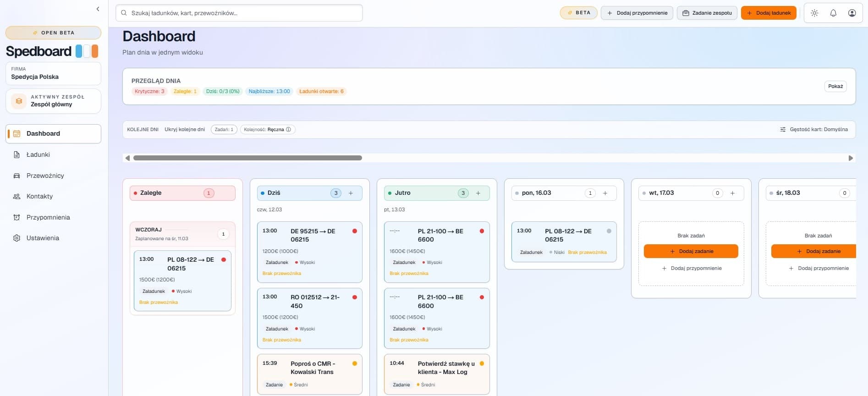Click the sliders icon beside Gęstość kart

pos(783,130)
